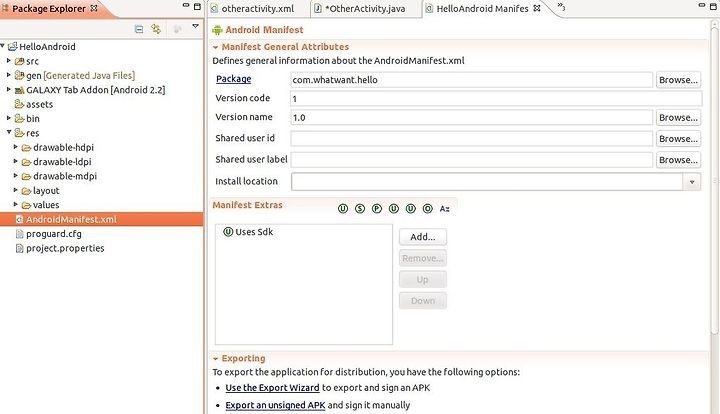
Task: Click the Version code input field
Action: click(x=496, y=99)
